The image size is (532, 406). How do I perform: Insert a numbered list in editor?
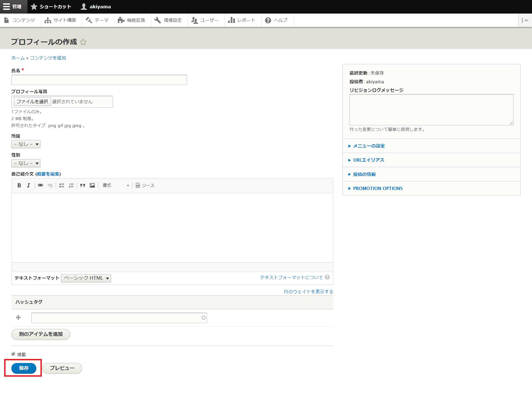pyautogui.click(x=71, y=185)
